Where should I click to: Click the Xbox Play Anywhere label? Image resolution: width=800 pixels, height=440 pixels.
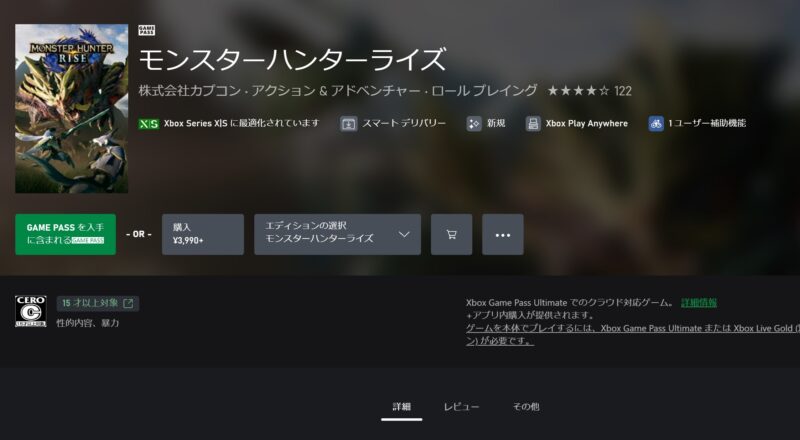[x=587, y=124]
